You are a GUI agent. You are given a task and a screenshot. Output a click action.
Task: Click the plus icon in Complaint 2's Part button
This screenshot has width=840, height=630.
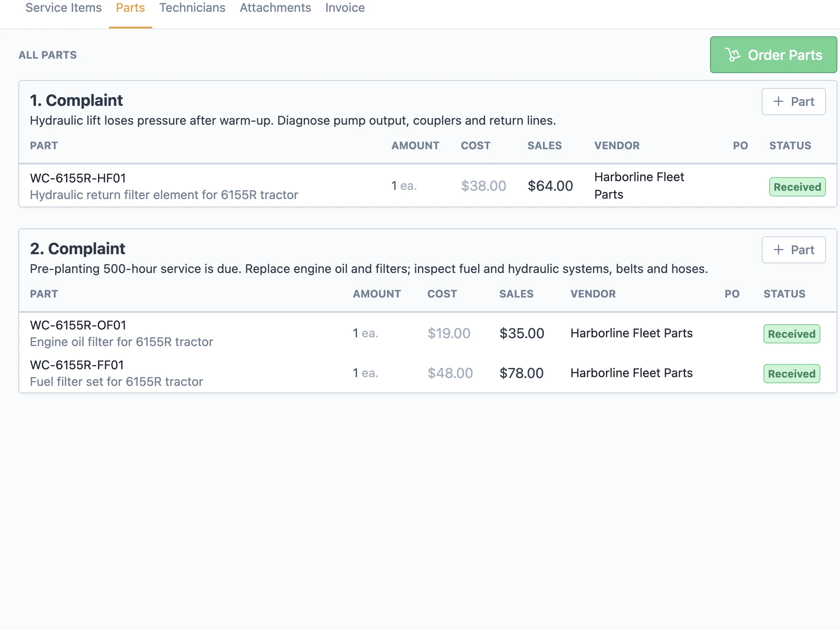(778, 250)
